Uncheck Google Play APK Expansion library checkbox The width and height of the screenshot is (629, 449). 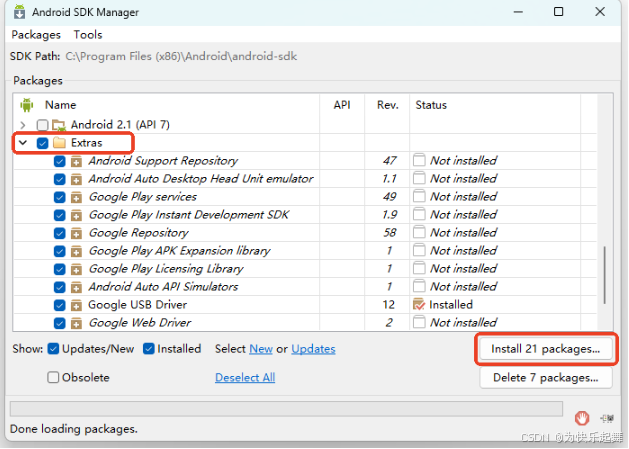pyautogui.click(x=59, y=251)
